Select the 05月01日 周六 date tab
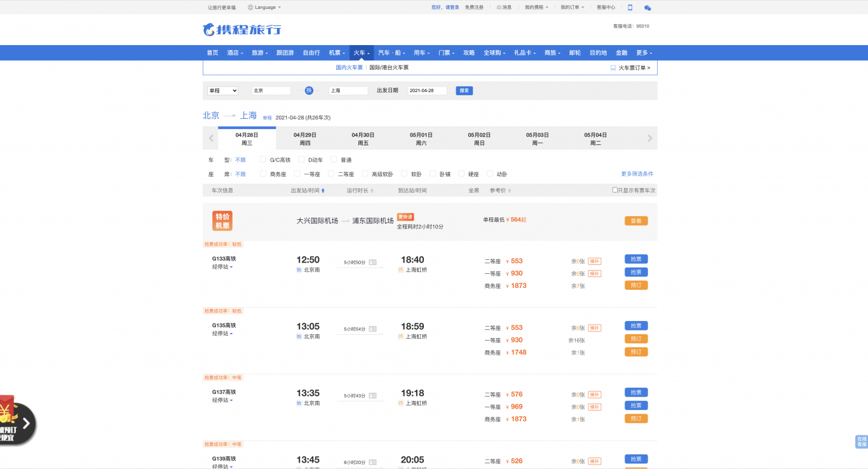The height and width of the screenshot is (469, 868). [x=421, y=139]
